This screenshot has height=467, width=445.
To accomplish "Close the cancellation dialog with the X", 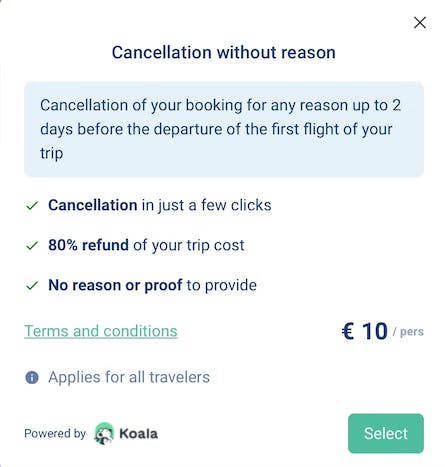I will point(420,23).
